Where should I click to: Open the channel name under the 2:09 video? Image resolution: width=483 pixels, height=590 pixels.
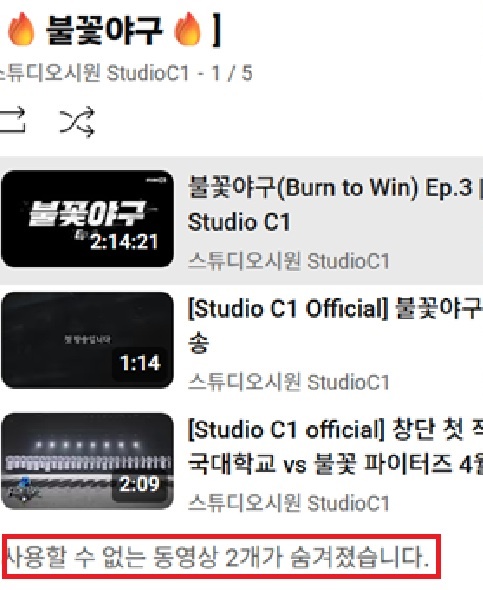289,503
